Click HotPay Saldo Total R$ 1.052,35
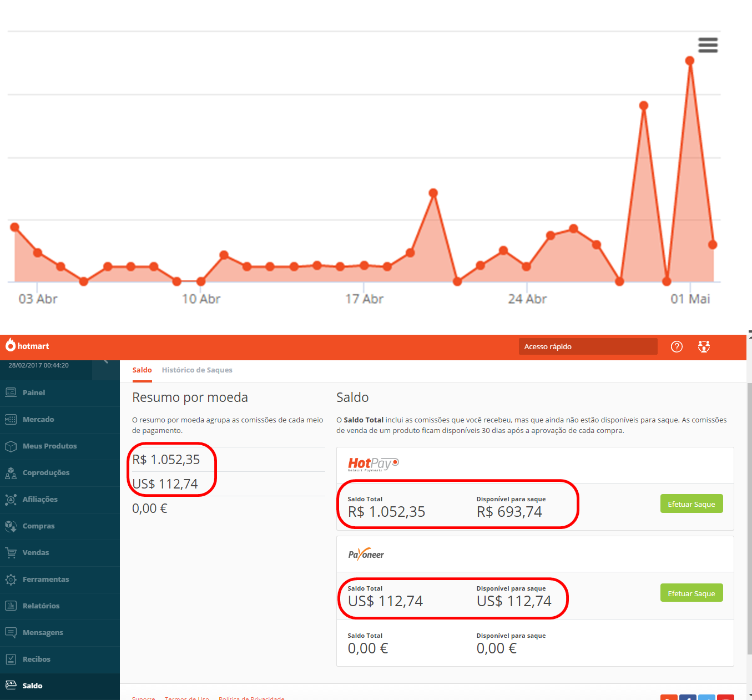This screenshot has width=752, height=700. (x=386, y=512)
